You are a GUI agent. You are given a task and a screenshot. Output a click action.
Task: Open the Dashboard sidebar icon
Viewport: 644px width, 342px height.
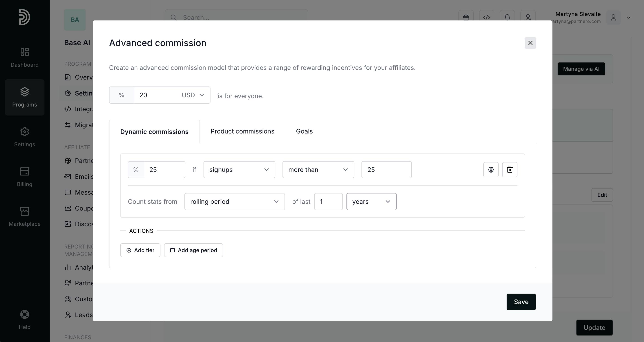coord(24,58)
